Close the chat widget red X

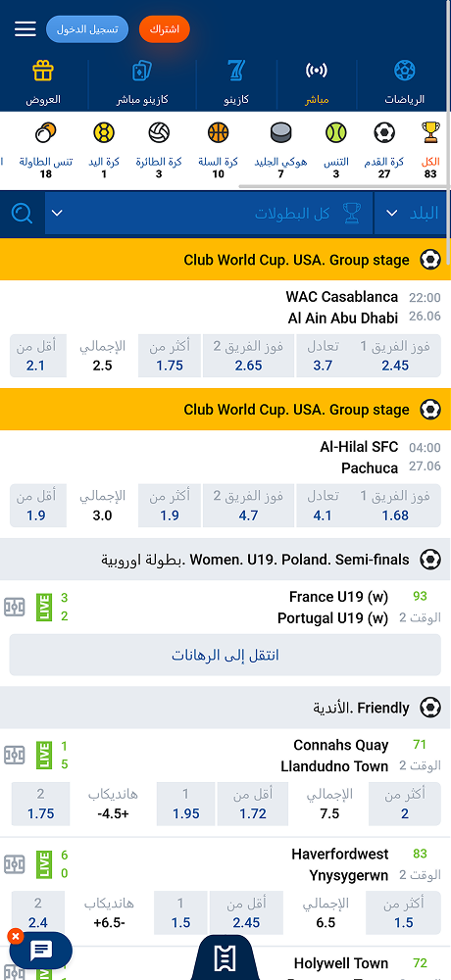point(16,936)
